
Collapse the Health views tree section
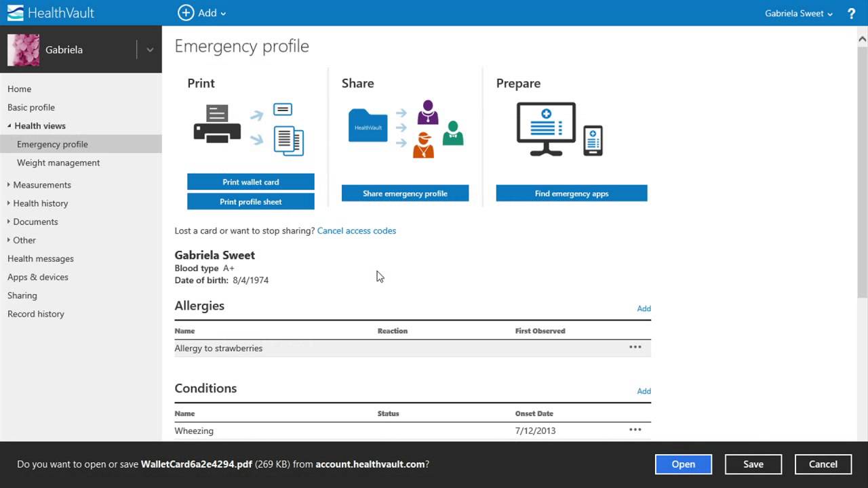click(x=9, y=126)
